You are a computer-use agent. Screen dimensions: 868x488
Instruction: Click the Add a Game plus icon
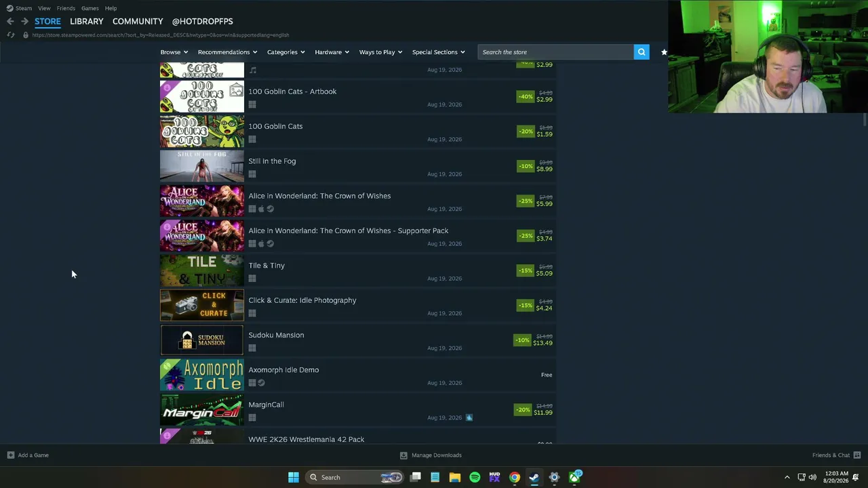10,455
